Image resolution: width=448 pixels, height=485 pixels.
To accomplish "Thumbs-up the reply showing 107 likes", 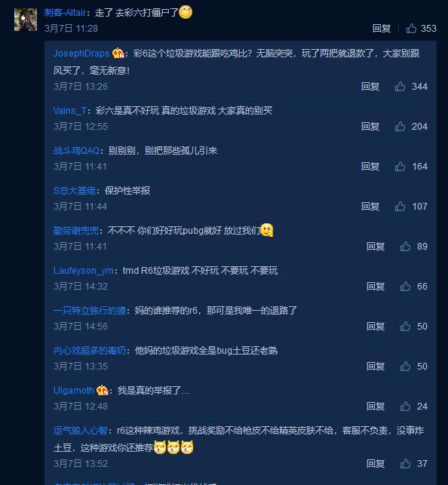I will pyautogui.click(x=400, y=207).
